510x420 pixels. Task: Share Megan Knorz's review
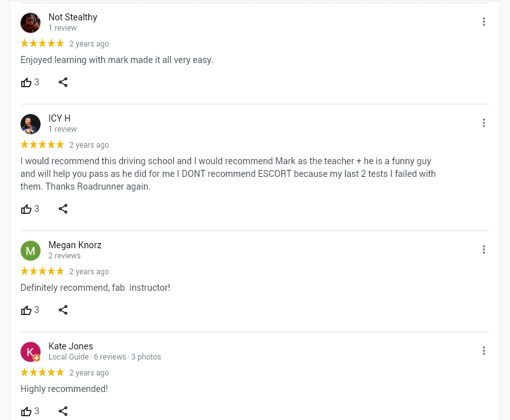coord(63,310)
